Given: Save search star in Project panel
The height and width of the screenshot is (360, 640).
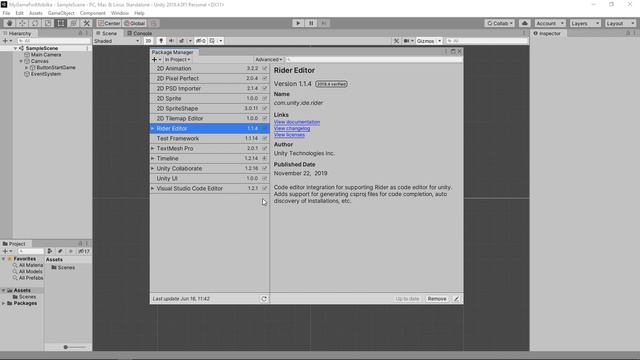Looking at the screenshot, I should (x=71, y=251).
